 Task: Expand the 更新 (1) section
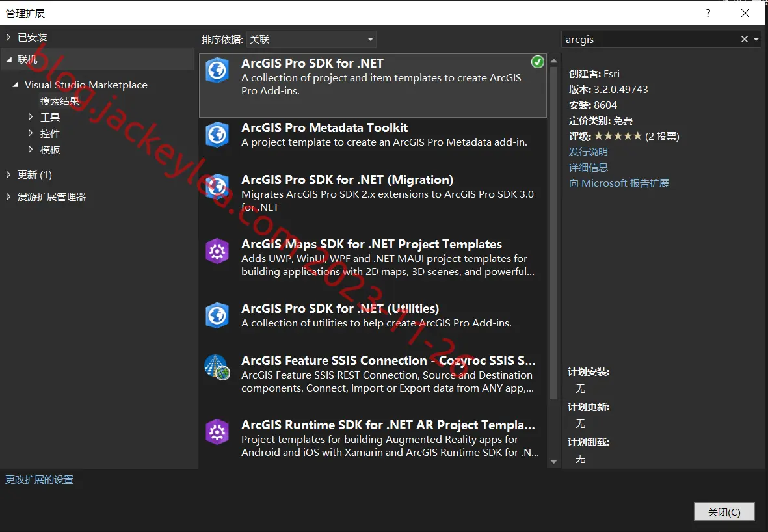pos(8,174)
